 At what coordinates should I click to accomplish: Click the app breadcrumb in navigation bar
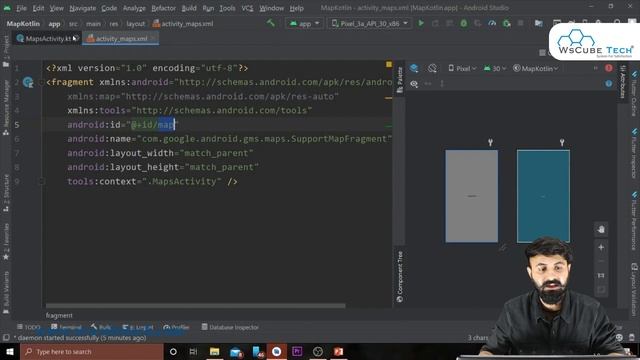coord(54,24)
